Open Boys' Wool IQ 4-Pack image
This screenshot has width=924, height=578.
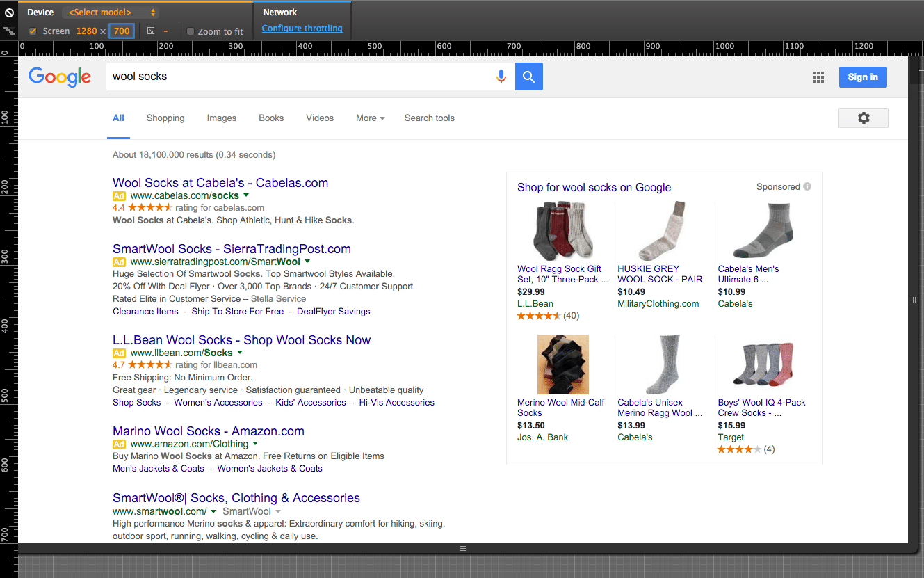click(763, 364)
